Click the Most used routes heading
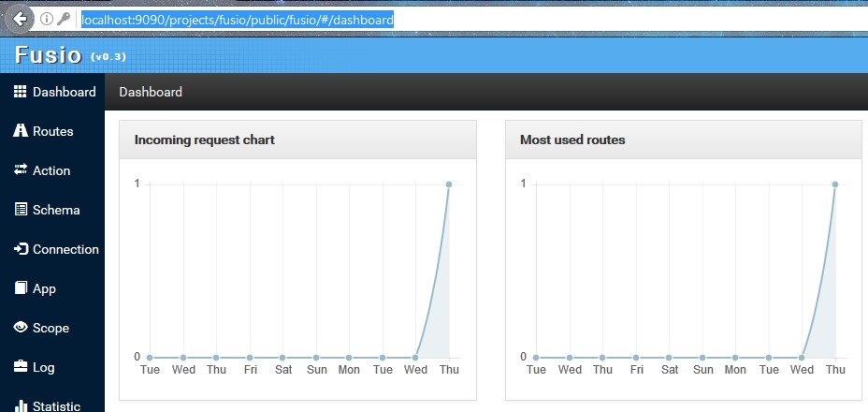The image size is (868, 412). pyautogui.click(x=572, y=140)
